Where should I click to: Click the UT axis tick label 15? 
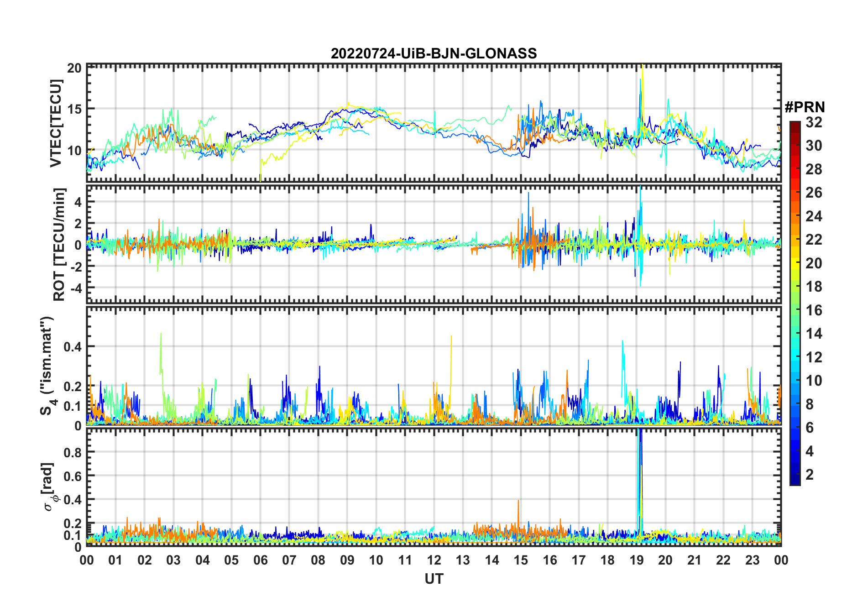tap(521, 560)
